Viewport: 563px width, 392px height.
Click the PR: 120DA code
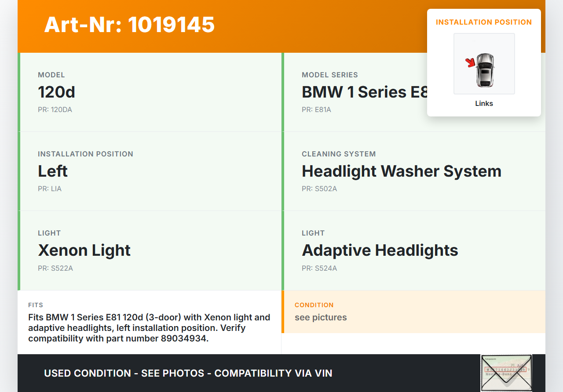tap(55, 110)
